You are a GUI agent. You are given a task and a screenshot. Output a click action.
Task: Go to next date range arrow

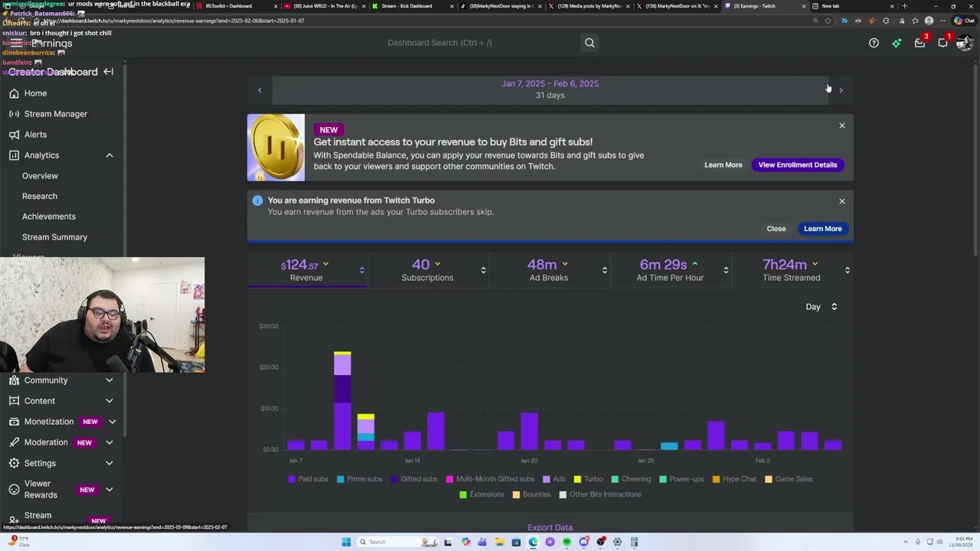pos(841,90)
